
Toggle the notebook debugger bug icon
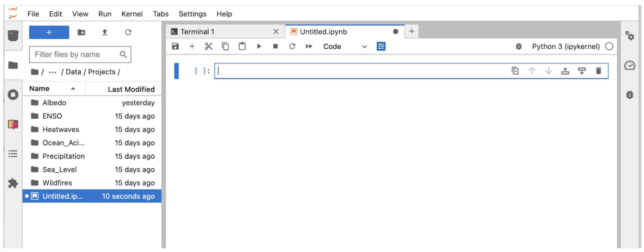point(519,46)
